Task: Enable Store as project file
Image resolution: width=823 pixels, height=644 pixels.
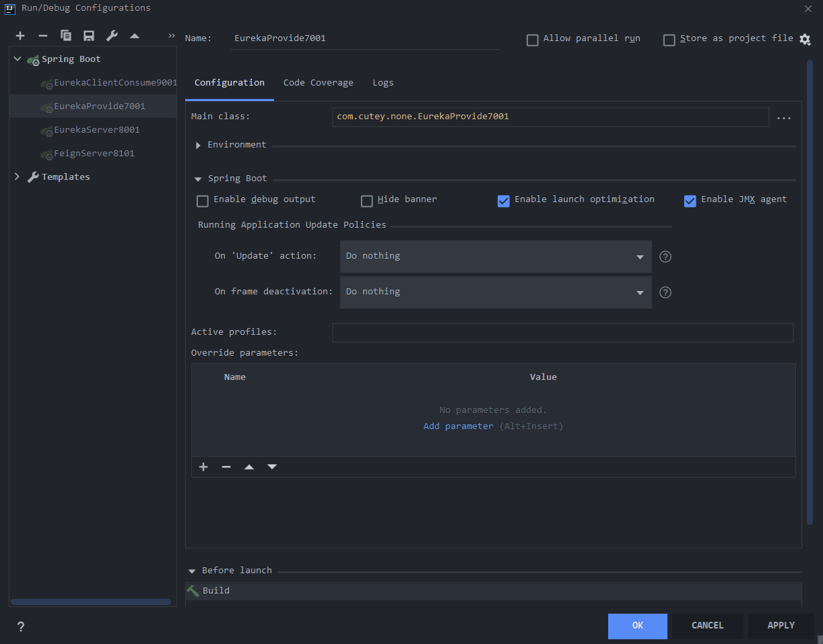Action: (x=669, y=40)
